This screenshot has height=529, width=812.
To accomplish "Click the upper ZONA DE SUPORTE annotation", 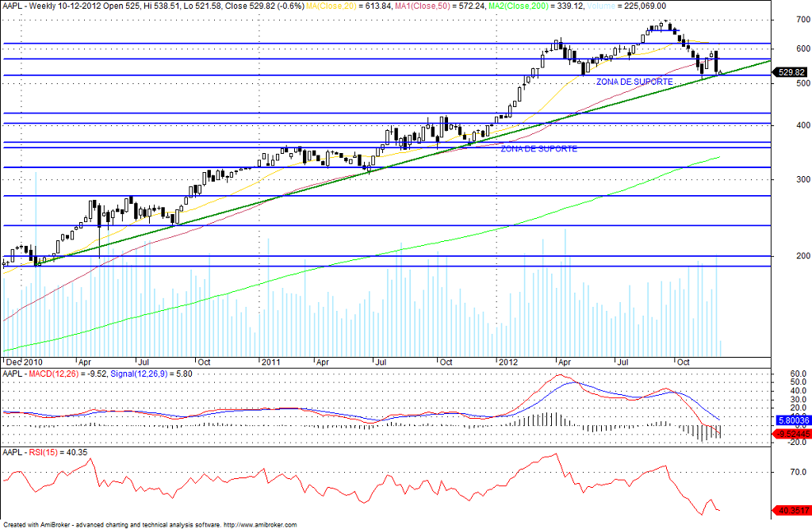I will pyautogui.click(x=634, y=82).
